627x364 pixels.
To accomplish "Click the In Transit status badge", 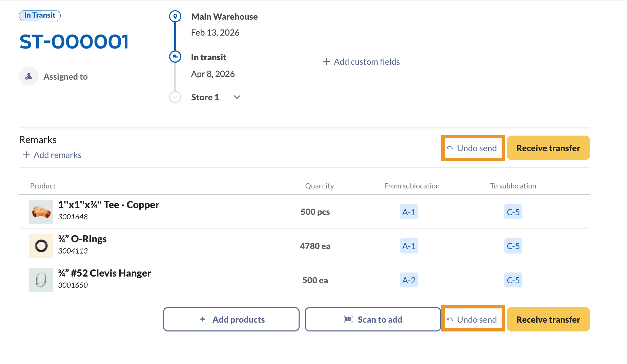I will [40, 16].
